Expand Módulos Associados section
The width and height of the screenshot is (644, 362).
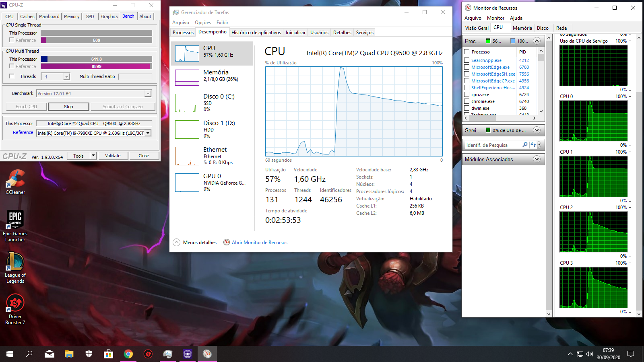(537, 159)
